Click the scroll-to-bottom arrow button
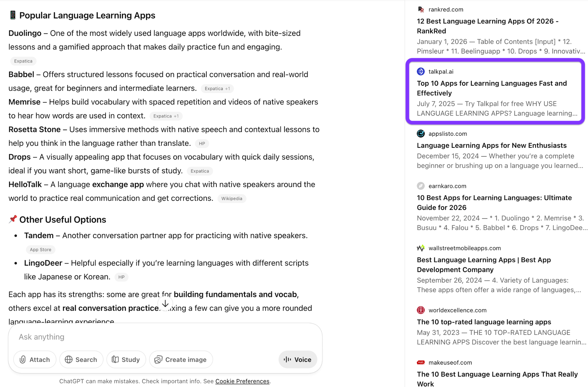588x387 pixels. [165, 304]
